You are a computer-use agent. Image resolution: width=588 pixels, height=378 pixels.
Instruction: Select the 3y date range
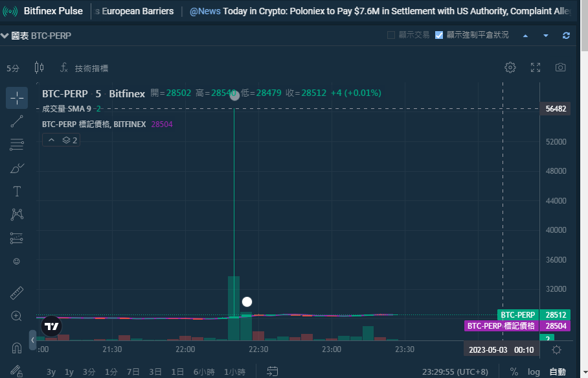[x=51, y=372]
